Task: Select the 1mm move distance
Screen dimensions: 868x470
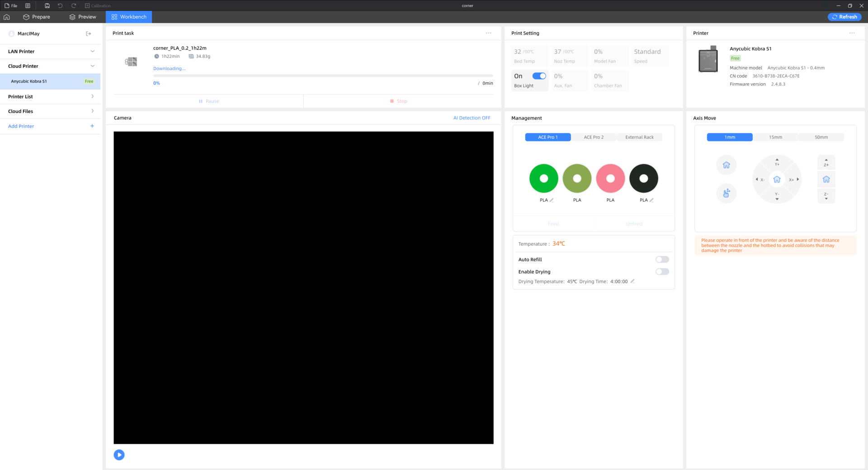Action: pos(730,137)
